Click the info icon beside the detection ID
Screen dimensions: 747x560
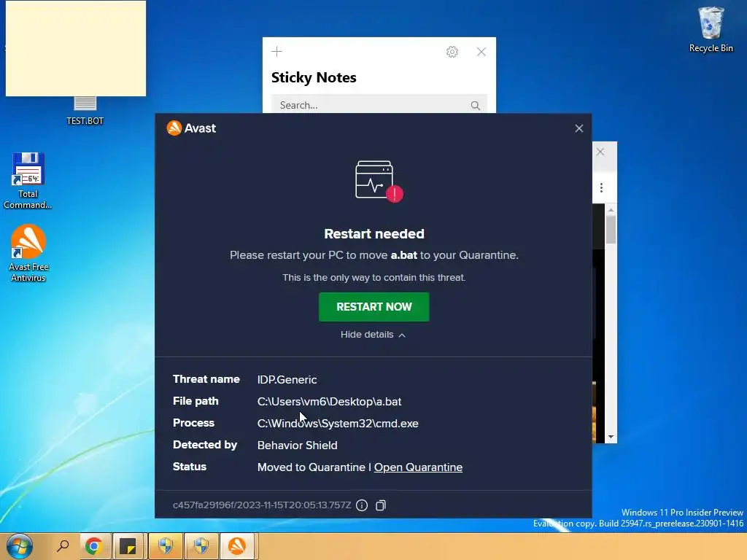click(x=362, y=505)
